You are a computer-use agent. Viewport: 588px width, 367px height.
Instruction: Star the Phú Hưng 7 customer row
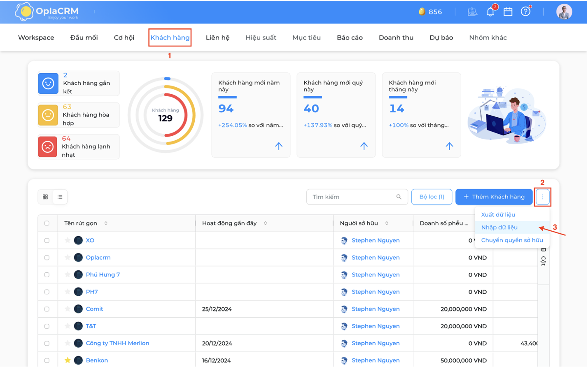(x=68, y=275)
